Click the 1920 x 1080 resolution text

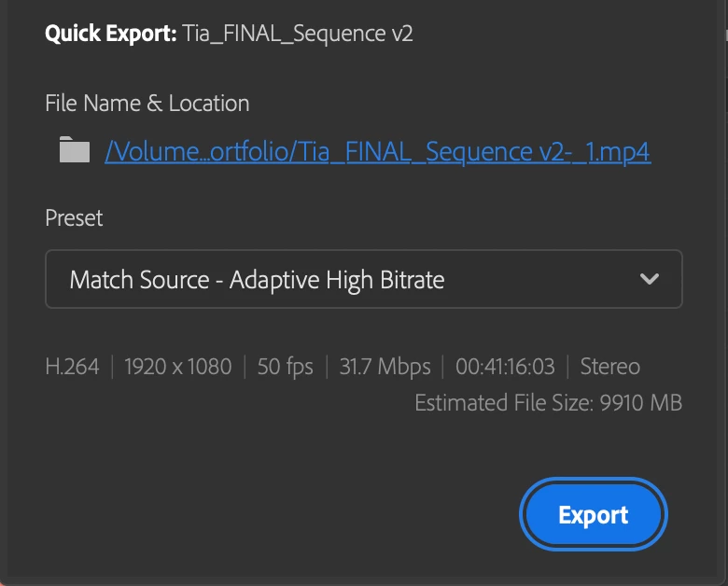178,367
